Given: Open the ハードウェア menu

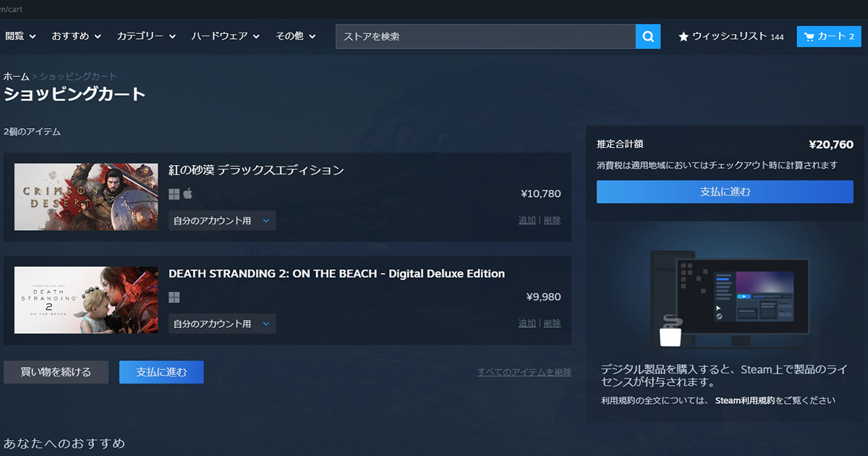Looking at the screenshot, I should [x=225, y=36].
